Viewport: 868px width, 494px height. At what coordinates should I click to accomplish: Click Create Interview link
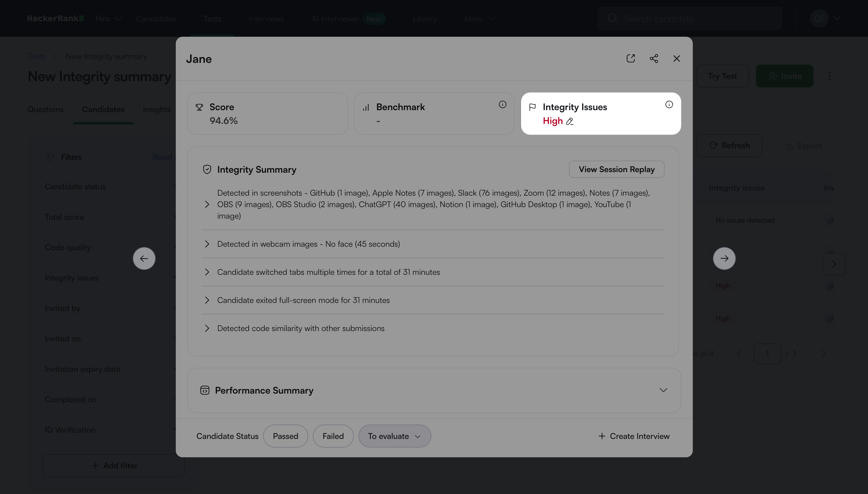[634, 436]
